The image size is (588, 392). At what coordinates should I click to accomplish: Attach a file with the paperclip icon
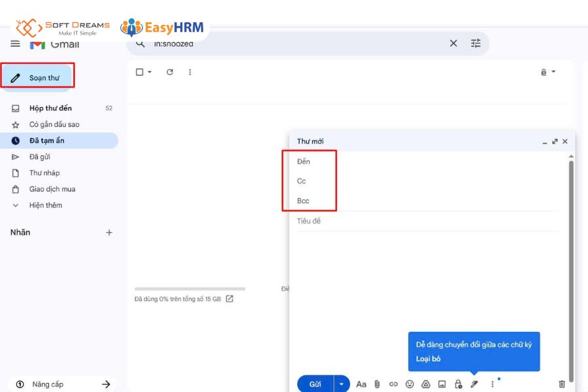377,384
